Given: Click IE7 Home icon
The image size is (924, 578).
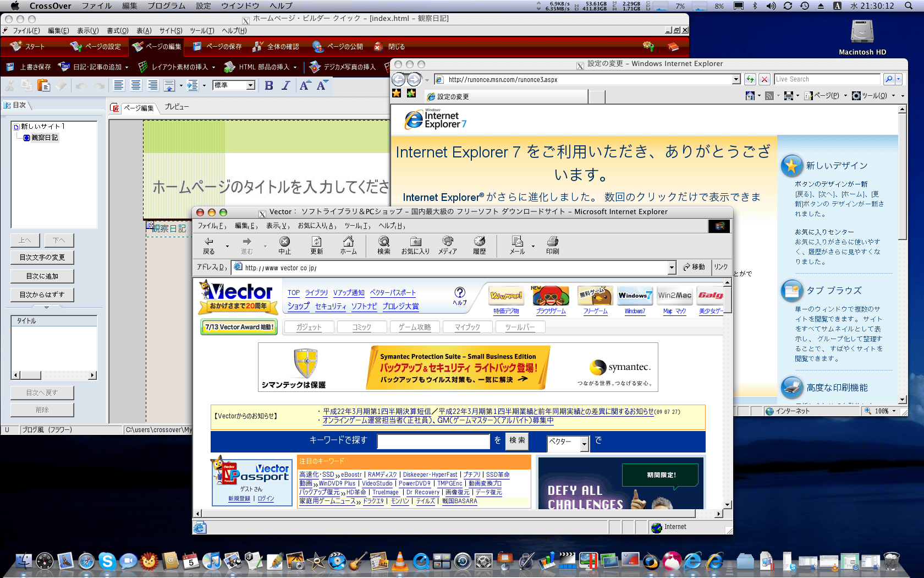Looking at the screenshot, I should tap(750, 96).
